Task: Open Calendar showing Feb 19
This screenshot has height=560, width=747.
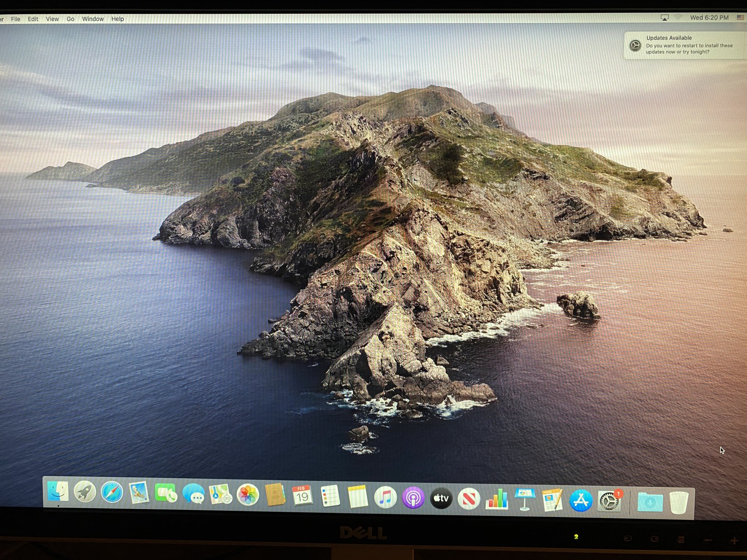Action: tap(302, 496)
